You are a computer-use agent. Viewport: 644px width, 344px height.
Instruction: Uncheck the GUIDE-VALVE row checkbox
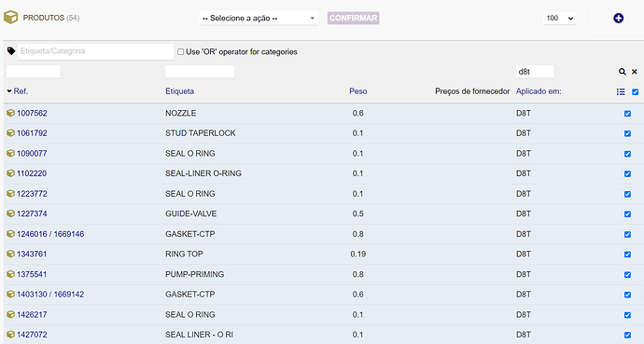[627, 214]
